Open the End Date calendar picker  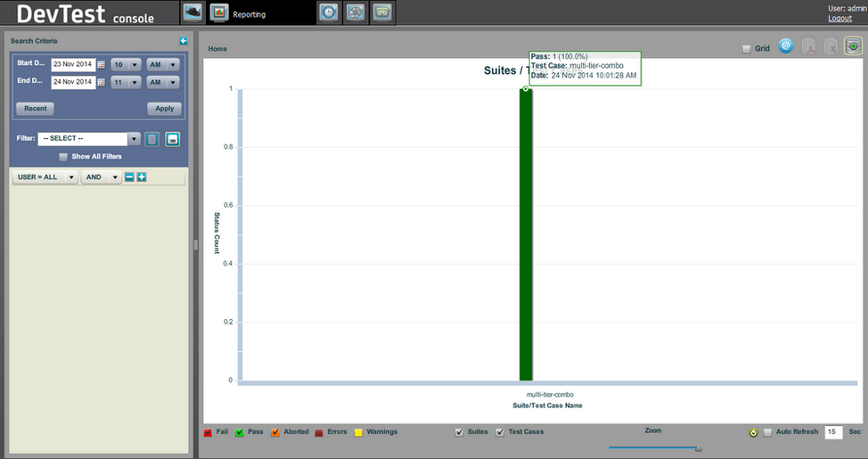click(102, 83)
